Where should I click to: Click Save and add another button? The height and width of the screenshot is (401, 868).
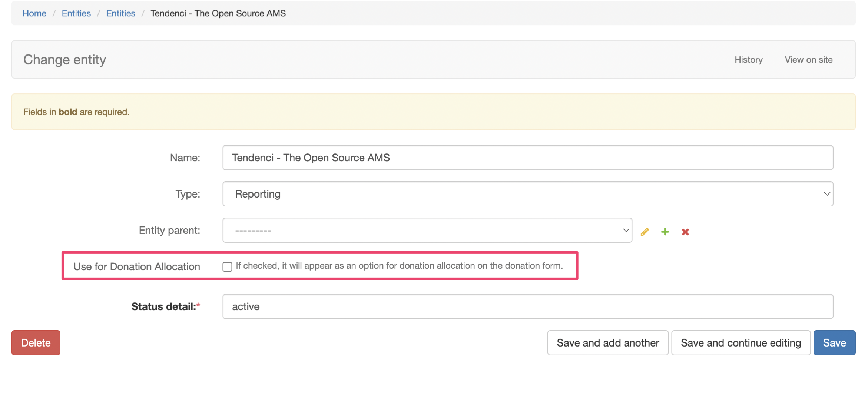[x=607, y=342]
